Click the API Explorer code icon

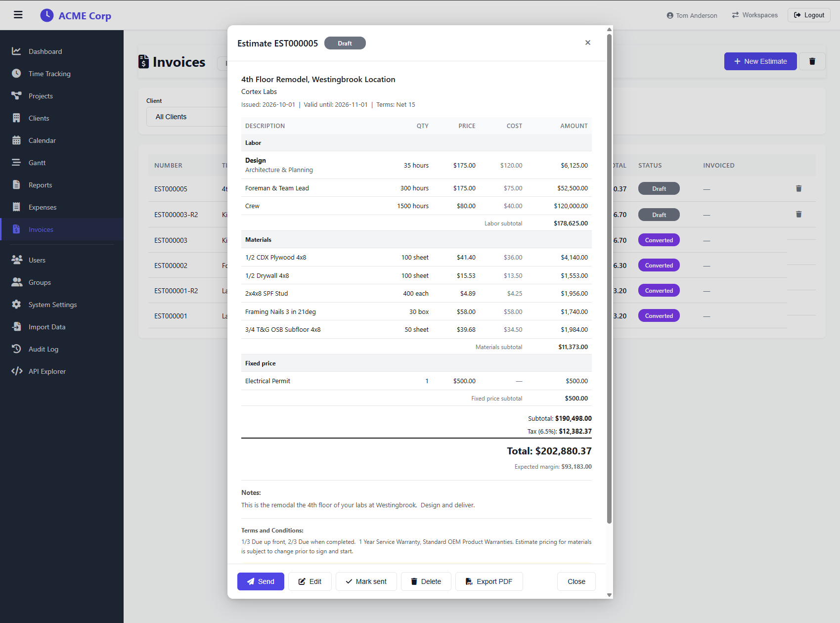pyautogui.click(x=17, y=371)
